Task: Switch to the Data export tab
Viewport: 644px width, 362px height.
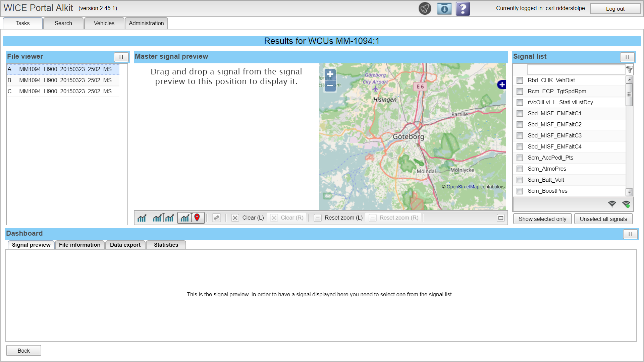Action: (125, 245)
